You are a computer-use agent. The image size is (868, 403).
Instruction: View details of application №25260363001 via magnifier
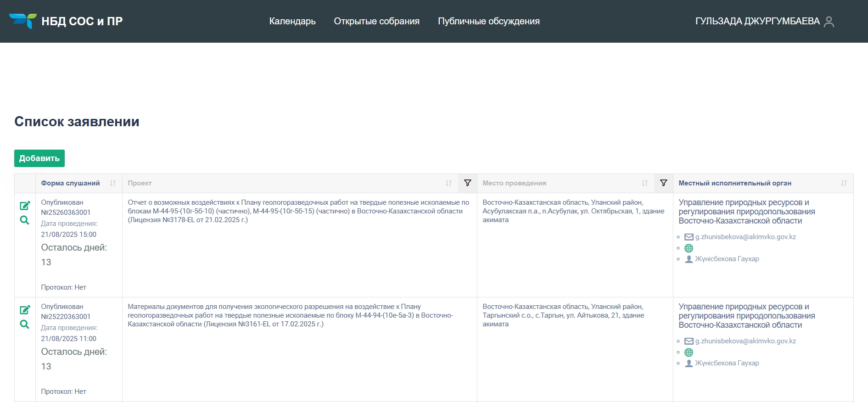[25, 220]
